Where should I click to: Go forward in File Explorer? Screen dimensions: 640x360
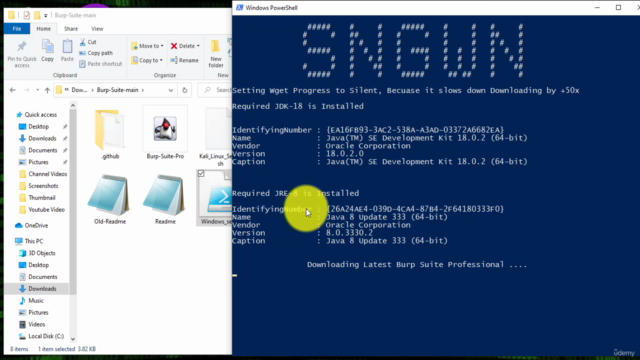tap(27, 90)
